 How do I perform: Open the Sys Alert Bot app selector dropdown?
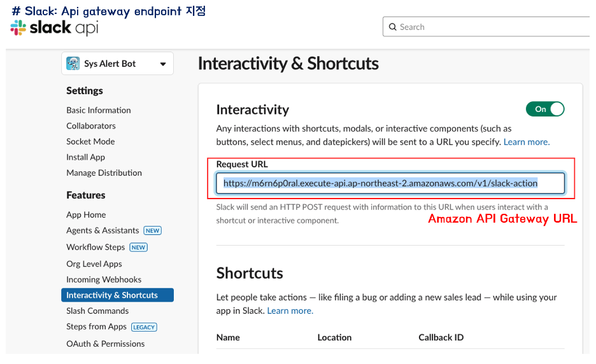click(x=117, y=64)
